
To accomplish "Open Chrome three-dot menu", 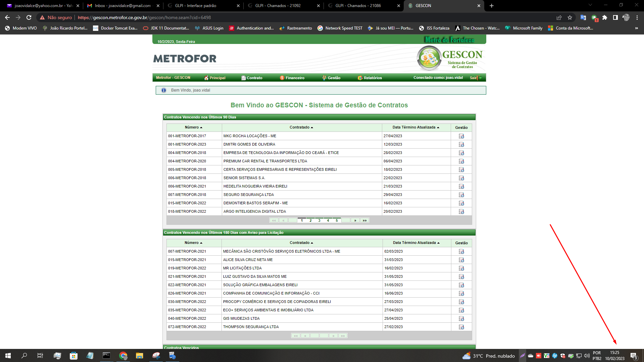I will 637,17.
